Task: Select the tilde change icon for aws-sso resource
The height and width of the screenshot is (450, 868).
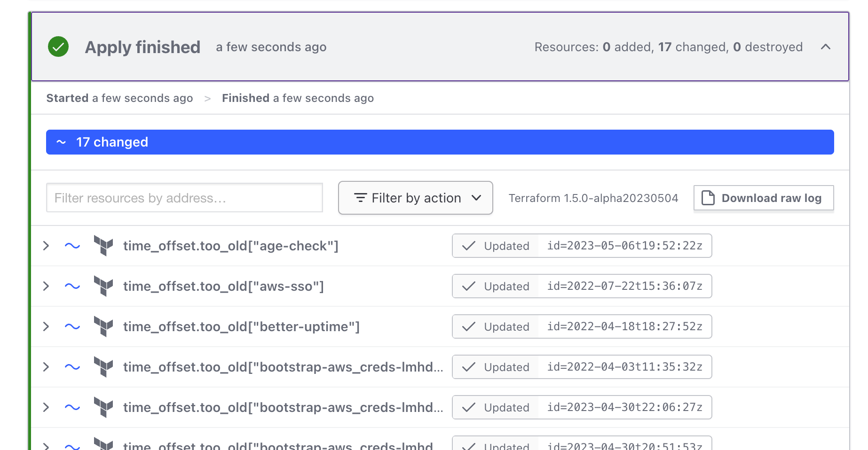Action: [71, 286]
